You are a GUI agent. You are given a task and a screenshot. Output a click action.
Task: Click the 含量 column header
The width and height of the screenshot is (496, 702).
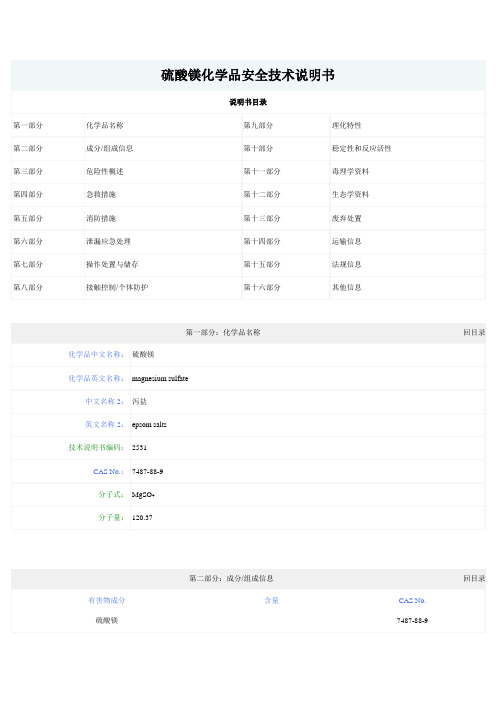click(x=271, y=600)
